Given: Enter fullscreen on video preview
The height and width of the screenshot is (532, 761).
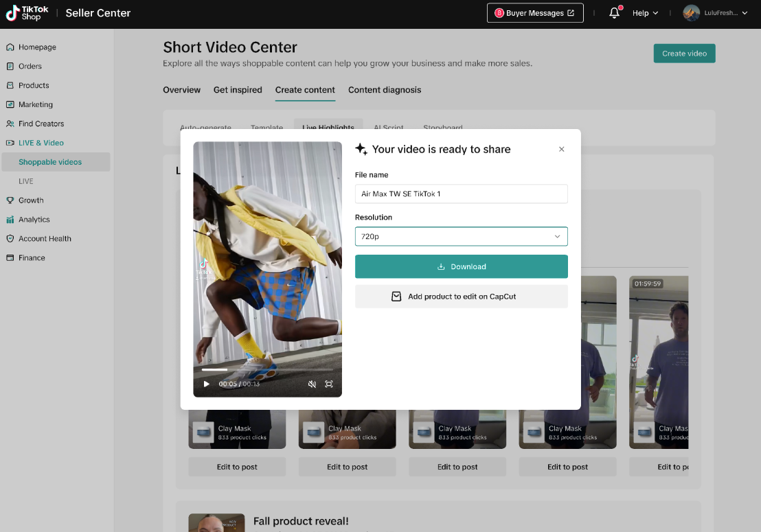Looking at the screenshot, I should (329, 384).
